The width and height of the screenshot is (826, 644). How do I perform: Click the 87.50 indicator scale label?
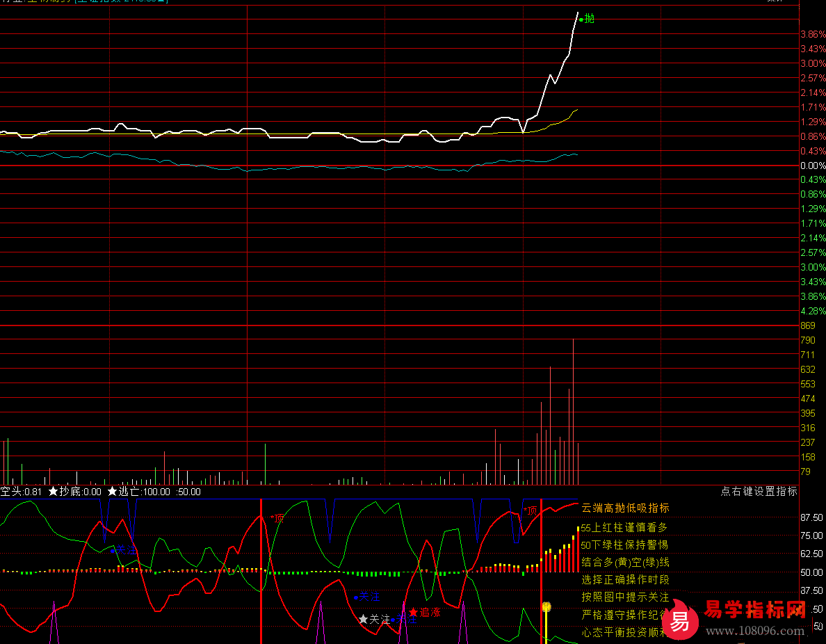point(811,518)
